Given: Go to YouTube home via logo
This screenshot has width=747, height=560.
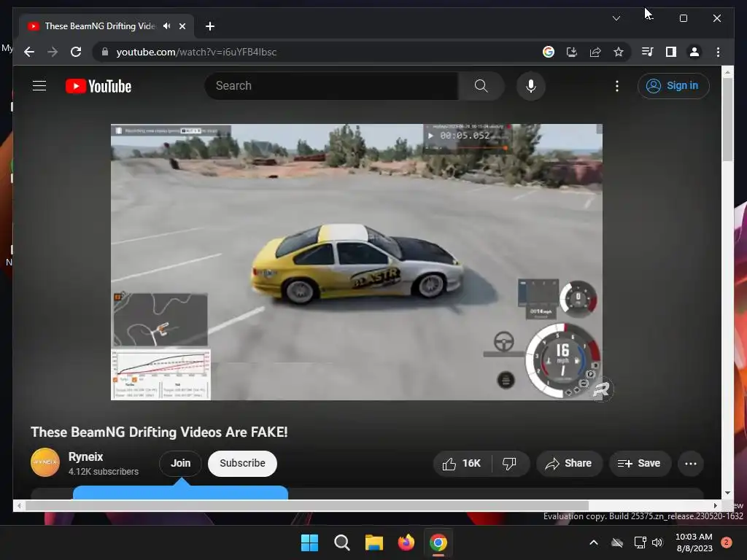Looking at the screenshot, I should (98, 86).
